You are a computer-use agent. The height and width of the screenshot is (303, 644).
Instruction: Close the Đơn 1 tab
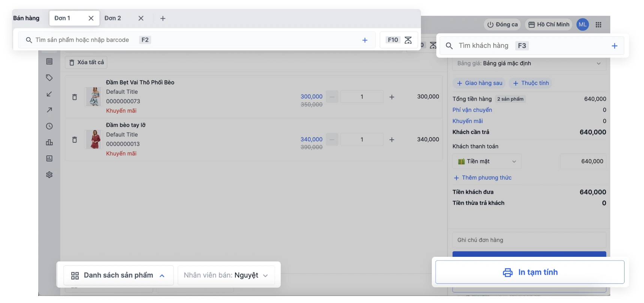coord(91,18)
